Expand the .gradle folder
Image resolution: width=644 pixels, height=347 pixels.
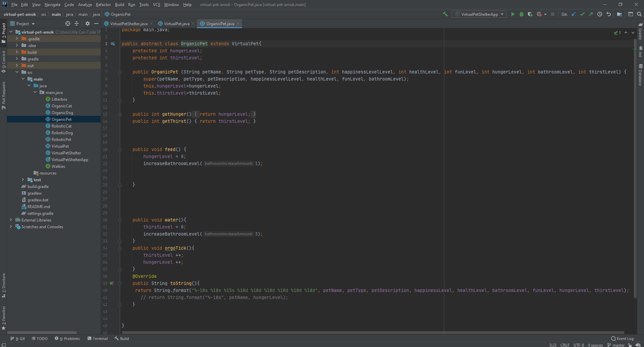pyautogui.click(x=17, y=39)
